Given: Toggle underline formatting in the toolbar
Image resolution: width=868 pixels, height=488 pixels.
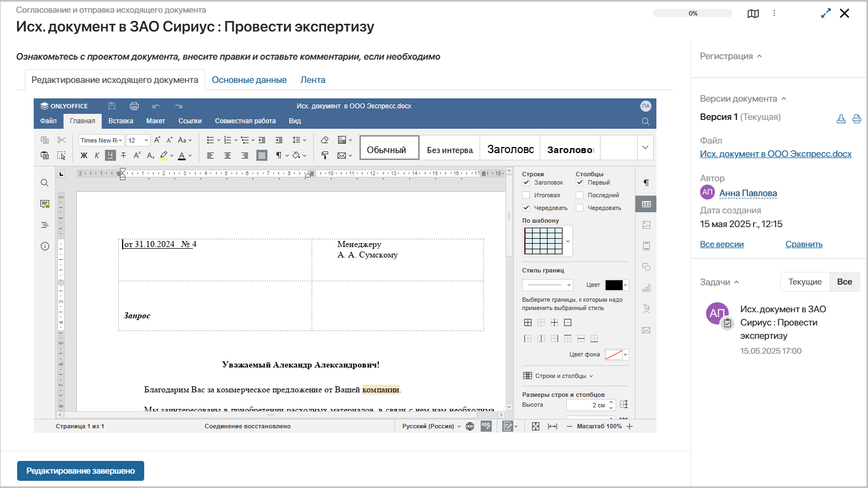Looking at the screenshot, I should coord(111,155).
